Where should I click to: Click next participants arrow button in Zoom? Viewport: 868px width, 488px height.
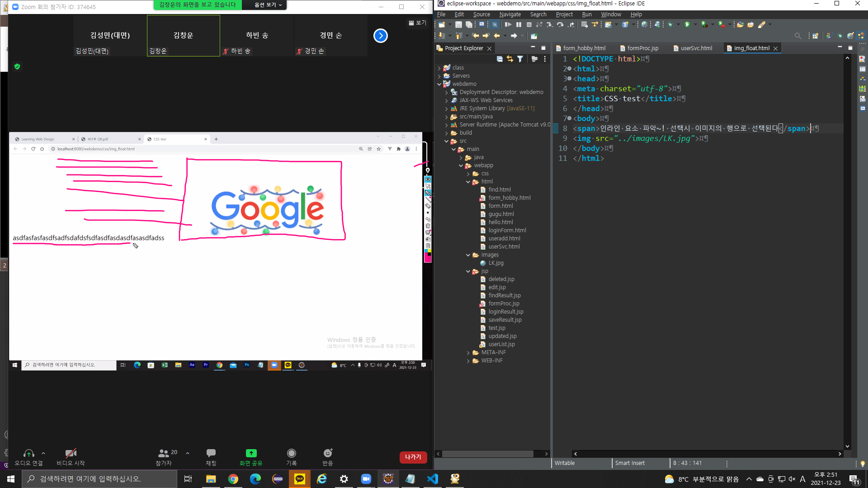pos(380,36)
